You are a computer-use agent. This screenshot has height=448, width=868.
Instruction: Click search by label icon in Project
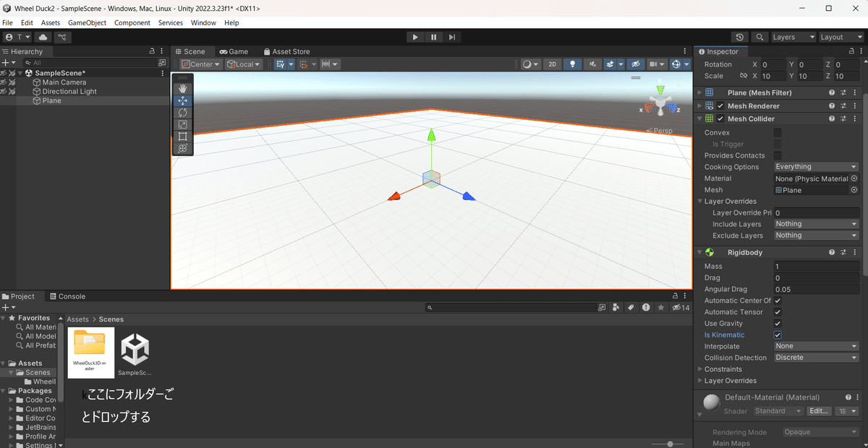tap(630, 307)
